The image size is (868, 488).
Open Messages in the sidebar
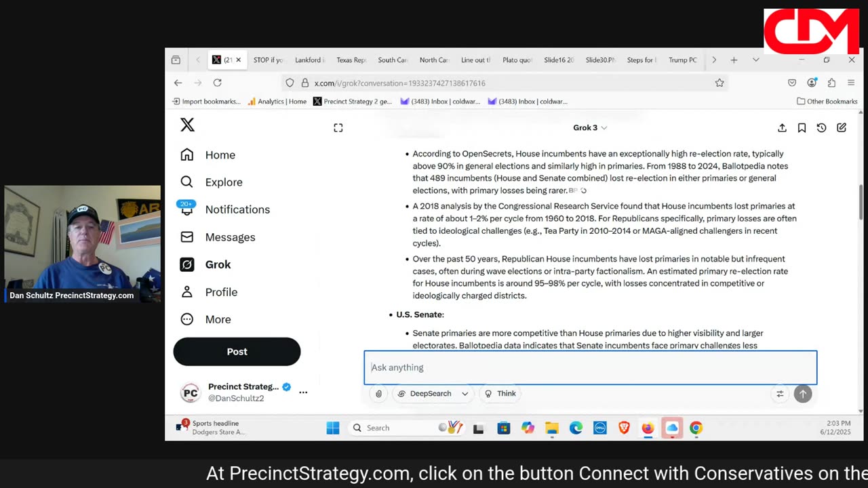(218, 237)
